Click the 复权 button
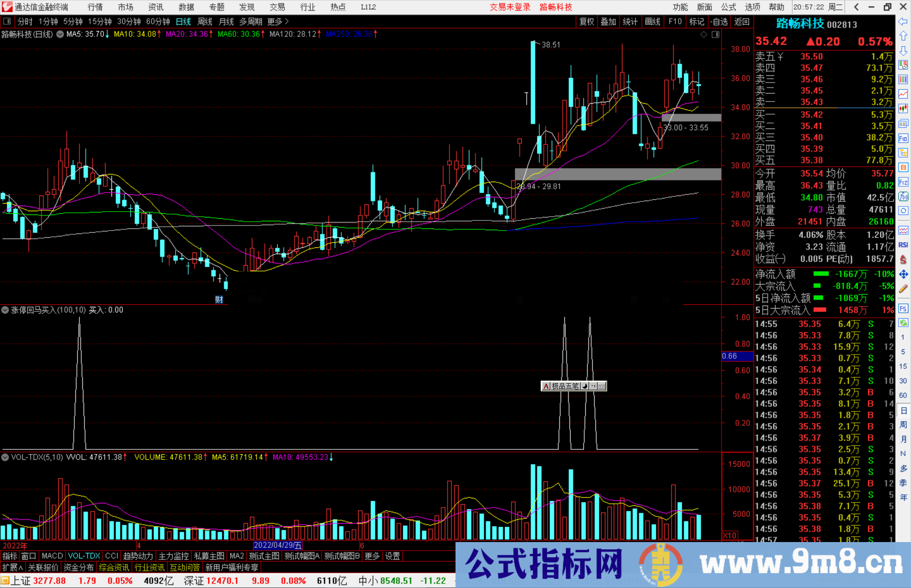The height and width of the screenshot is (588, 911). 587,21
